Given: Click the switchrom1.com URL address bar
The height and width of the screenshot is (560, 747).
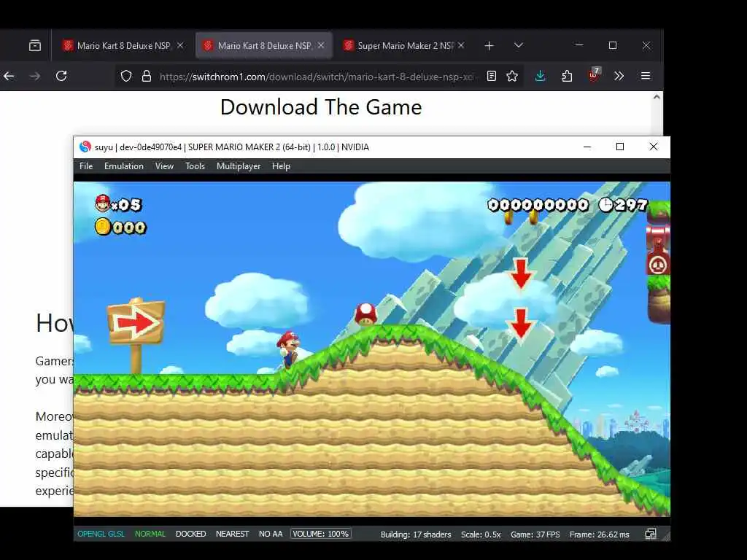Looking at the screenshot, I should tap(317, 77).
